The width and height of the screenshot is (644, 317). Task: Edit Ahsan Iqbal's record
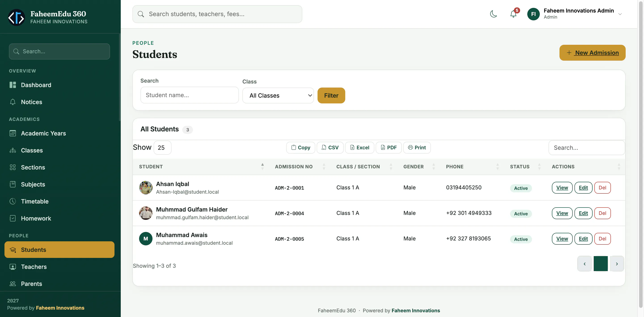583,188
